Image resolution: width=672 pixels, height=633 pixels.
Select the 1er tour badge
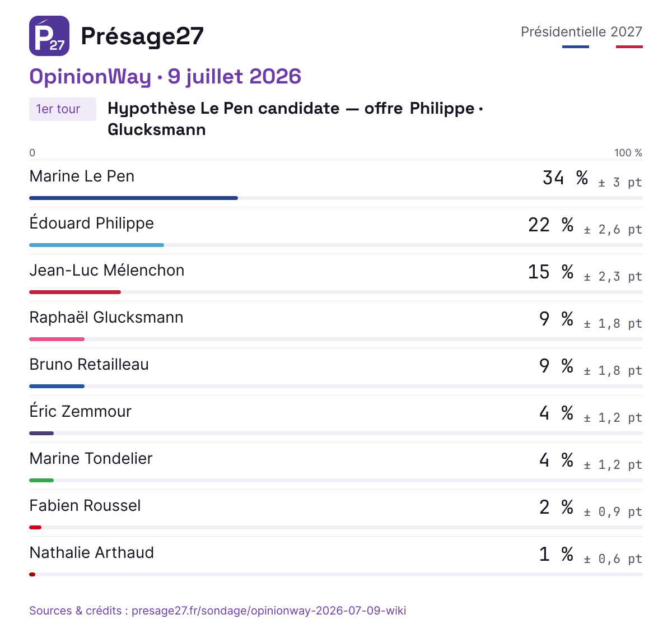coord(63,109)
